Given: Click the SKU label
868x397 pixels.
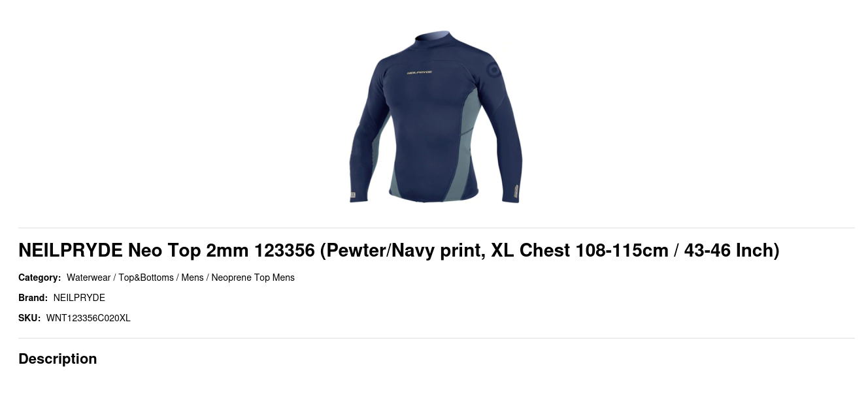Looking at the screenshot, I should (29, 318).
